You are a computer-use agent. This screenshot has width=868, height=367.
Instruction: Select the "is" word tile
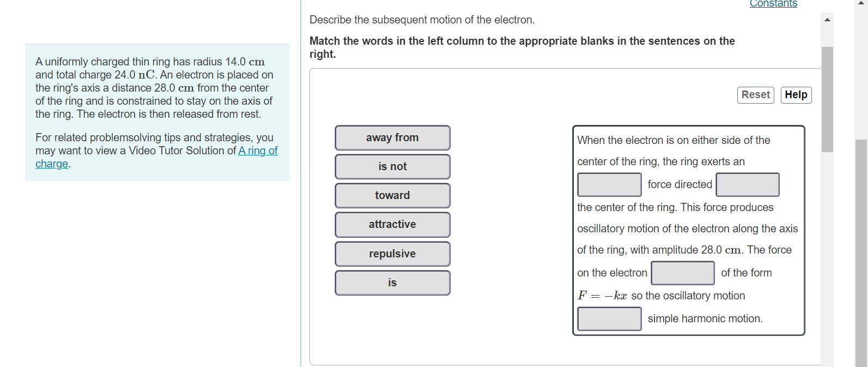[392, 282]
